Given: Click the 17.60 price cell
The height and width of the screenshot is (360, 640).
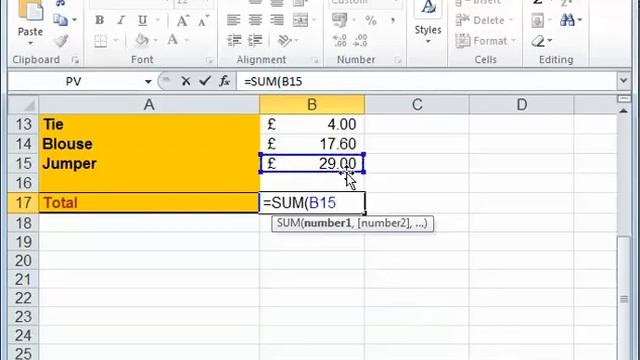Looking at the screenshot, I should click(312, 144).
